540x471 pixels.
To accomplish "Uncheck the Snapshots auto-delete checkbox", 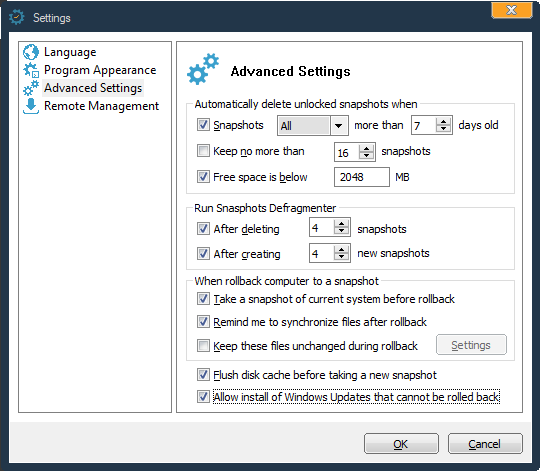I will [203, 125].
